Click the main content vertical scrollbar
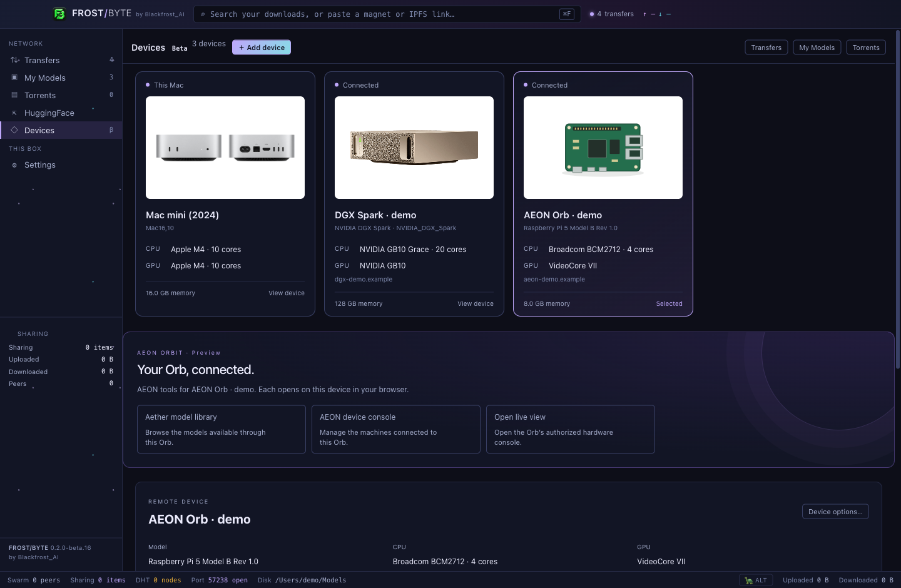This screenshot has width=901, height=588. click(898, 200)
